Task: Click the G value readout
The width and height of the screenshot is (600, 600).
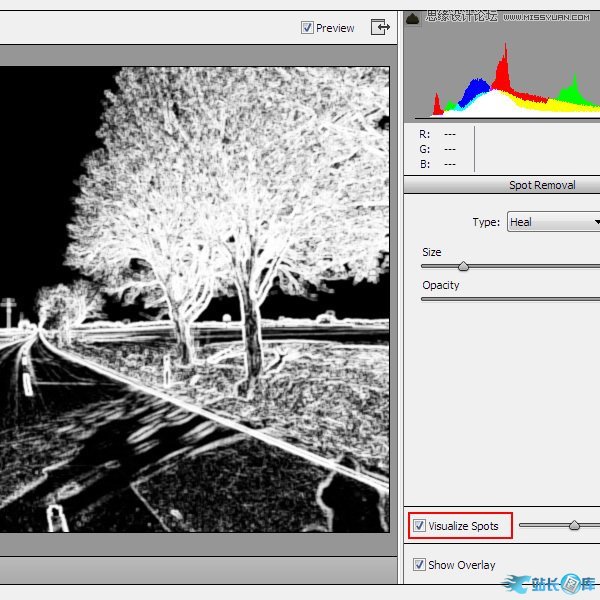Action: tap(449, 149)
